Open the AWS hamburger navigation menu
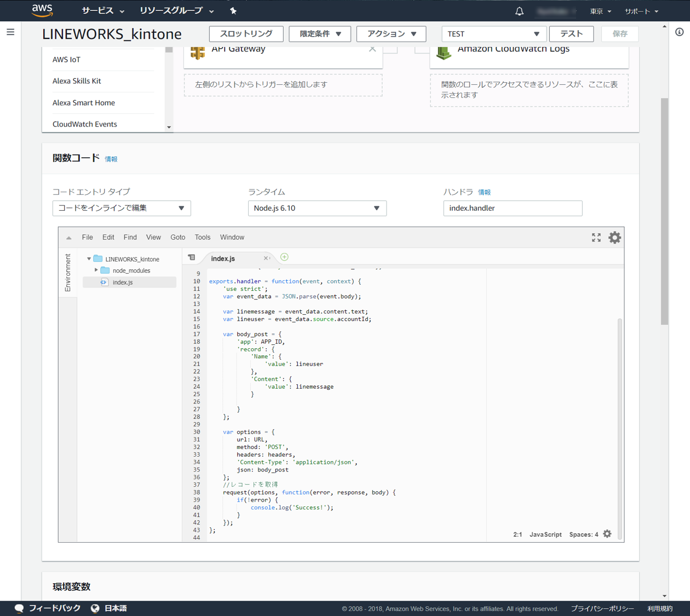 click(x=10, y=32)
